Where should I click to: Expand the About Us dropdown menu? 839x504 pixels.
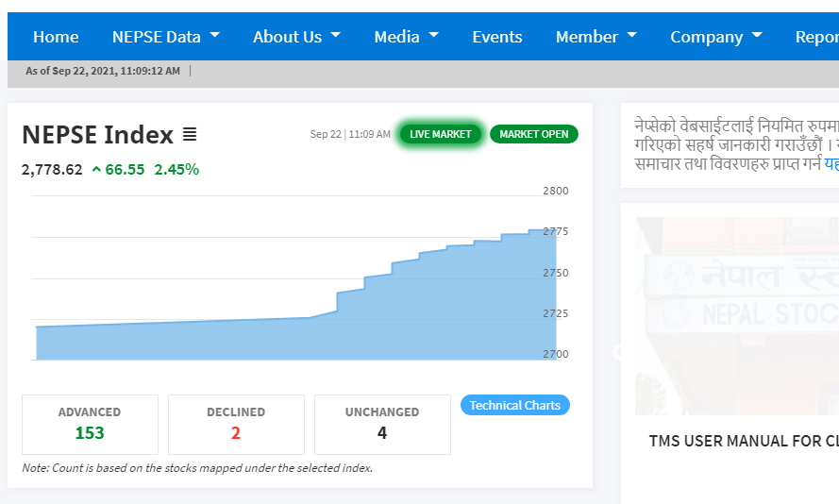(x=296, y=37)
